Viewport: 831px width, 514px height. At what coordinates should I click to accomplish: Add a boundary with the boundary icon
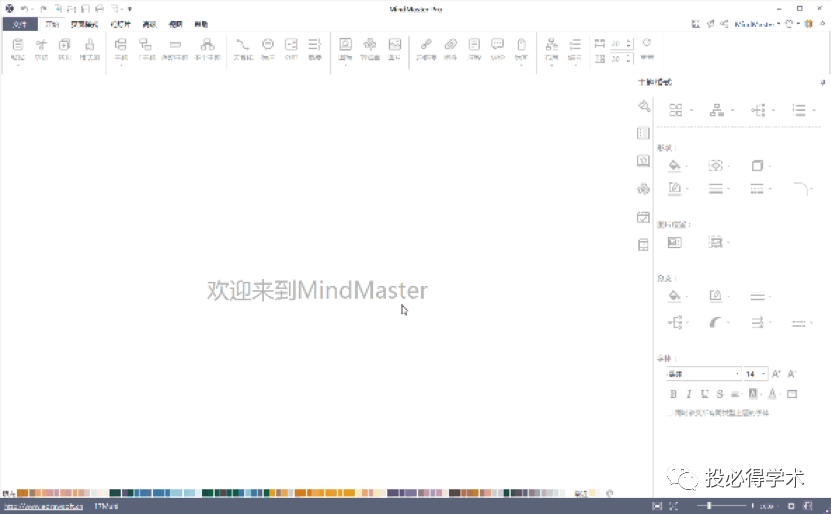(291, 45)
